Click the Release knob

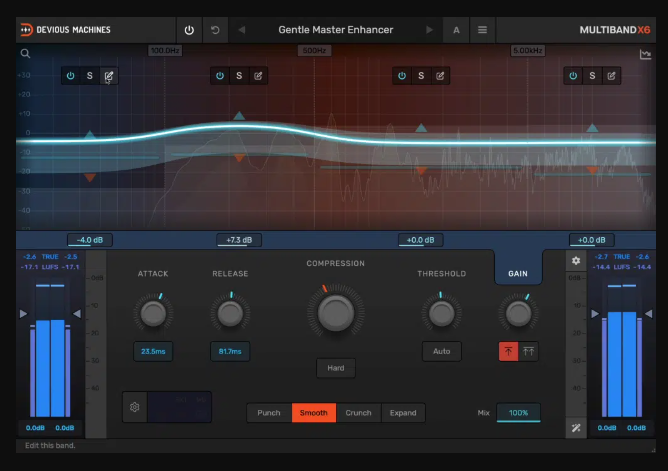[x=230, y=313]
